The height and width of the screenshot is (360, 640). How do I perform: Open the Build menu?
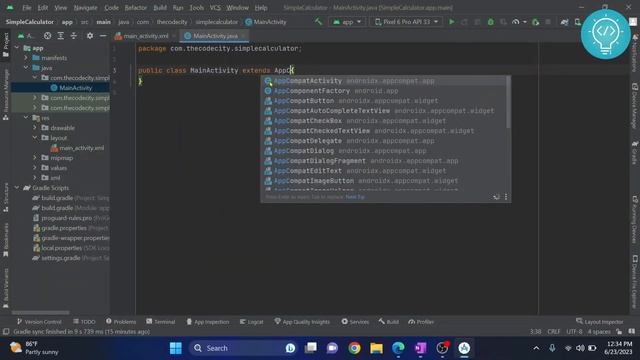[160, 8]
